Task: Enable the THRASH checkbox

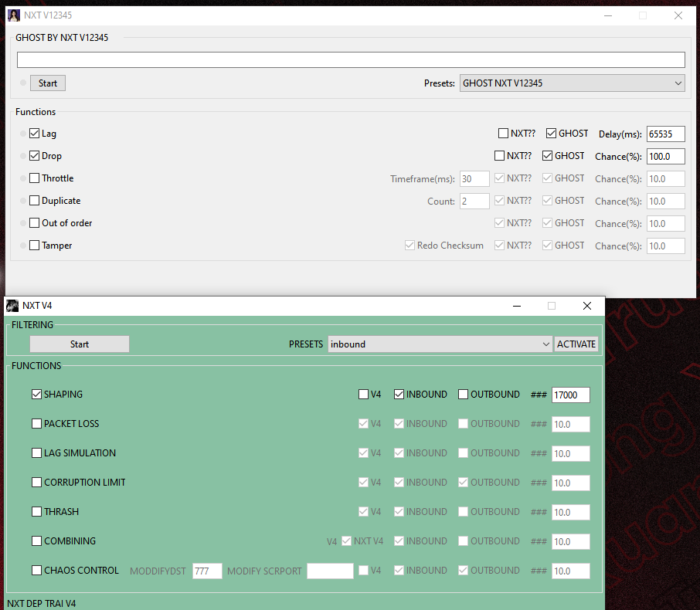Action: [x=36, y=511]
